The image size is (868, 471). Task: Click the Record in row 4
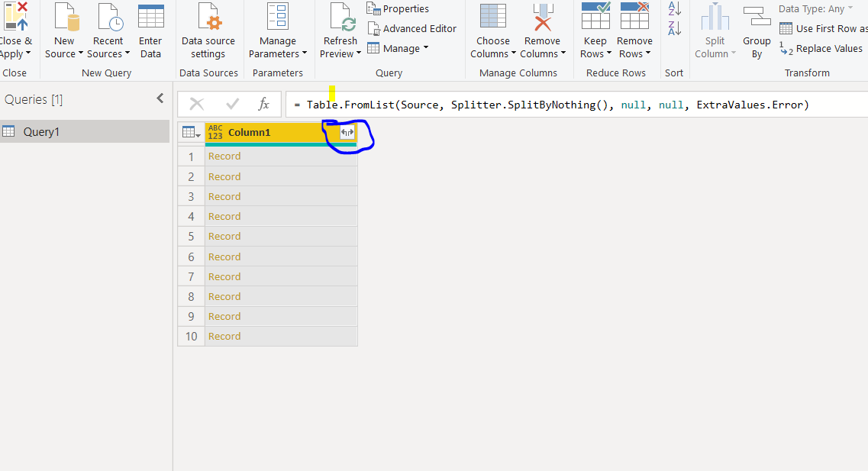[x=224, y=216]
